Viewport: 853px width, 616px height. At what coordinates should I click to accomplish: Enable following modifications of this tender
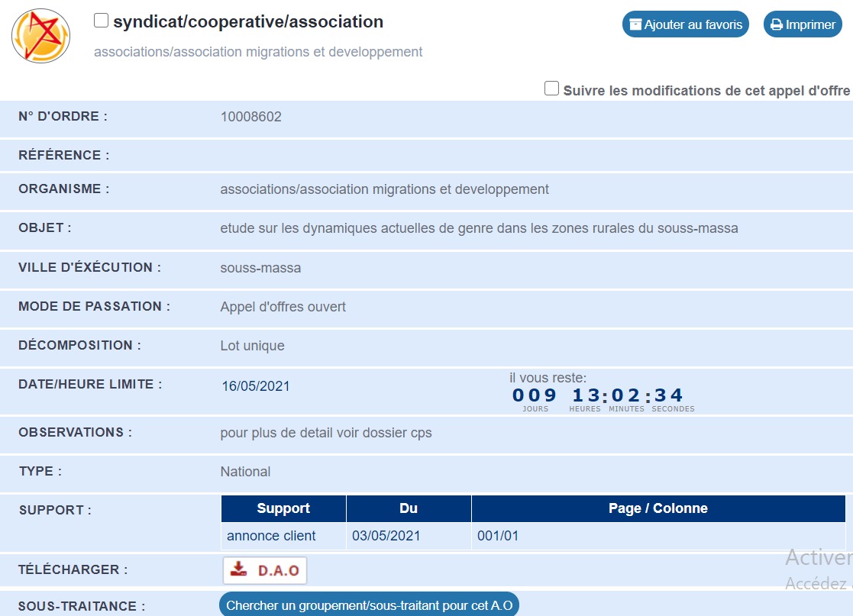551,89
